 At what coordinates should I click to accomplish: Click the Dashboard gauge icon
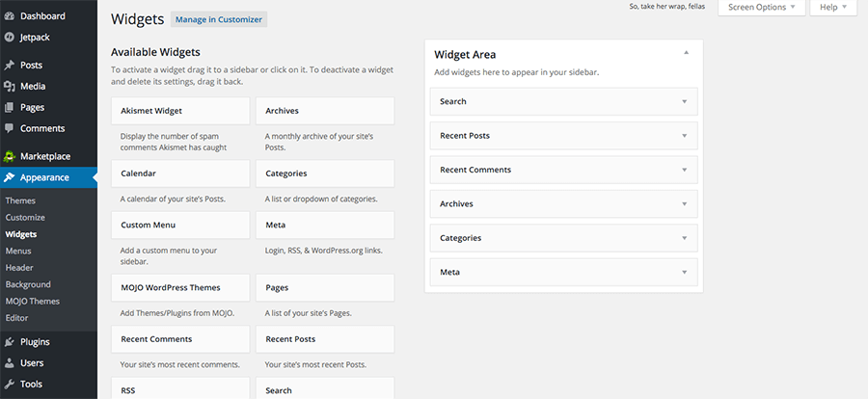pos(9,16)
